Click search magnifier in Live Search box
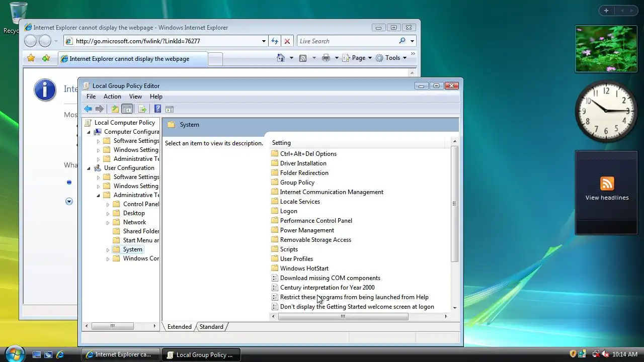644x362 pixels. coord(402,41)
